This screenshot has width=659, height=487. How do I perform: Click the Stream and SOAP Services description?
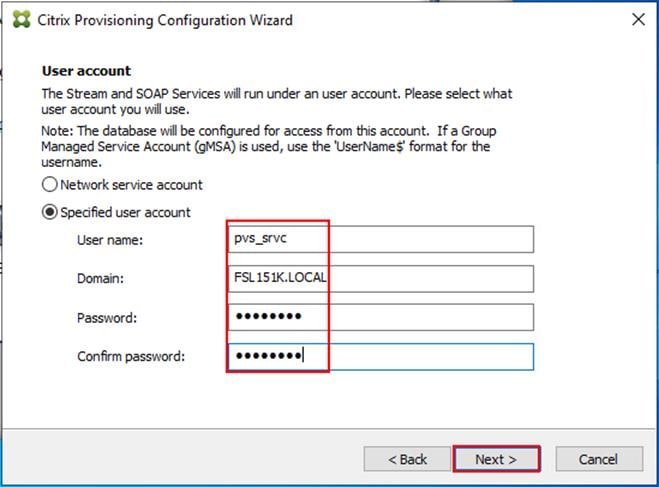point(277,101)
